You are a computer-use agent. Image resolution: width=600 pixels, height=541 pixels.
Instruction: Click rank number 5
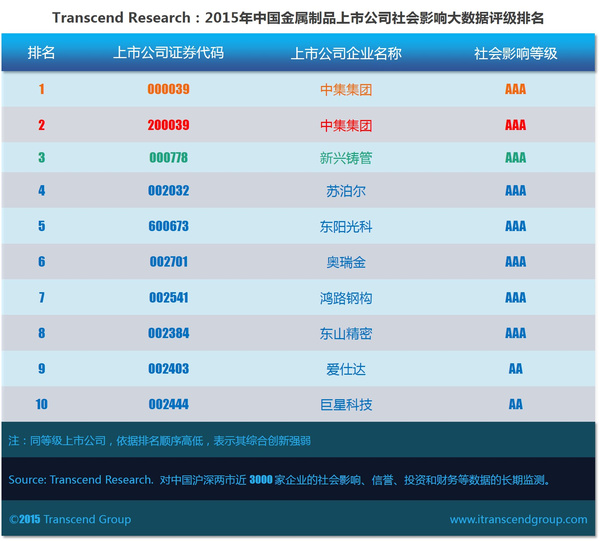(x=41, y=226)
